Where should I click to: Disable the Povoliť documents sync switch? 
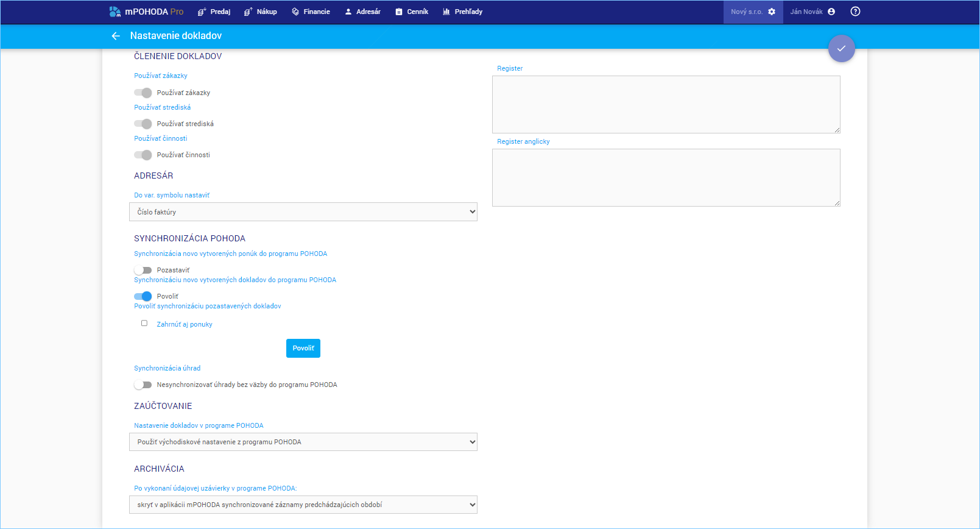[x=143, y=296]
